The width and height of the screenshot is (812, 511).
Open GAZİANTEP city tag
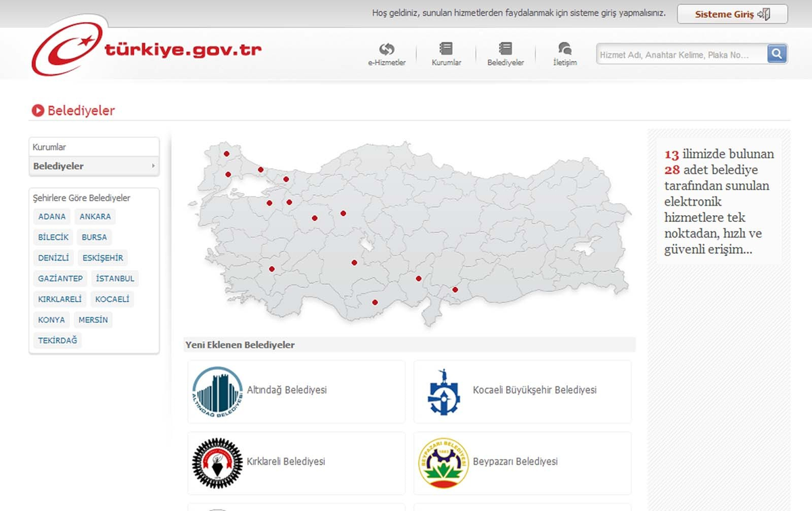click(x=60, y=278)
